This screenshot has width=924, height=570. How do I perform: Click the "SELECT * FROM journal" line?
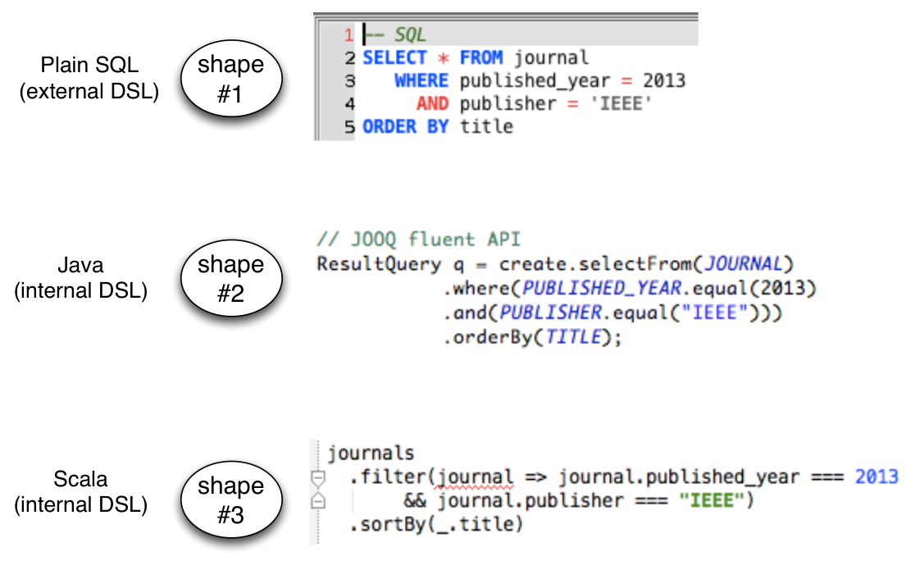[476, 57]
